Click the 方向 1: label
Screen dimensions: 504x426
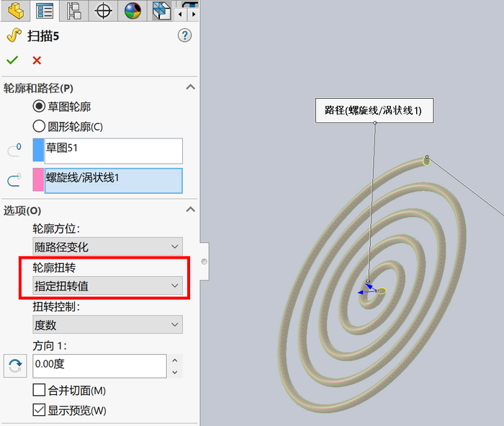click(x=50, y=346)
